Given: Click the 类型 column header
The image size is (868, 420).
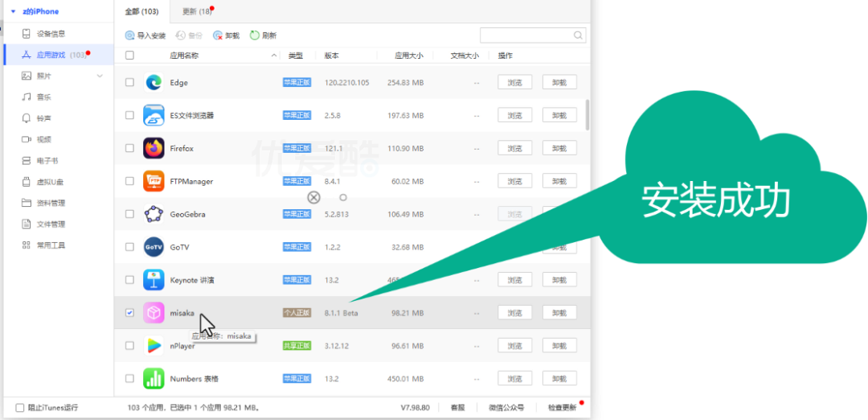Looking at the screenshot, I should pos(296,56).
